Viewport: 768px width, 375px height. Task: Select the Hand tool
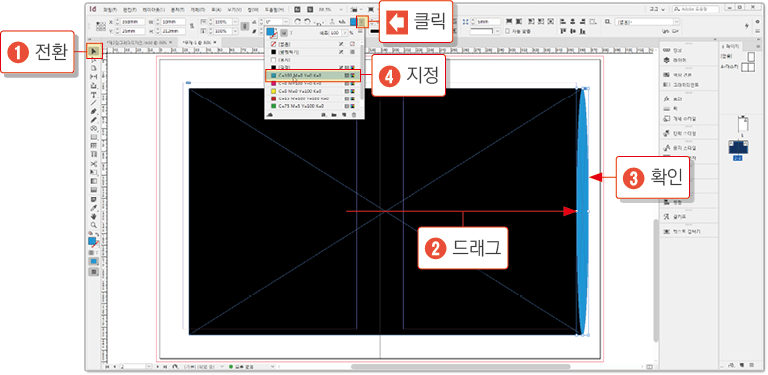click(x=94, y=216)
